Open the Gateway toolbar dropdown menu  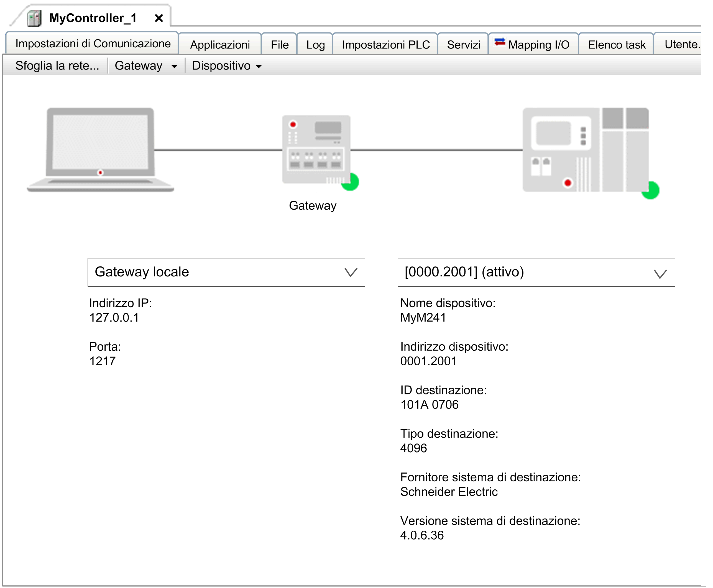(x=146, y=66)
